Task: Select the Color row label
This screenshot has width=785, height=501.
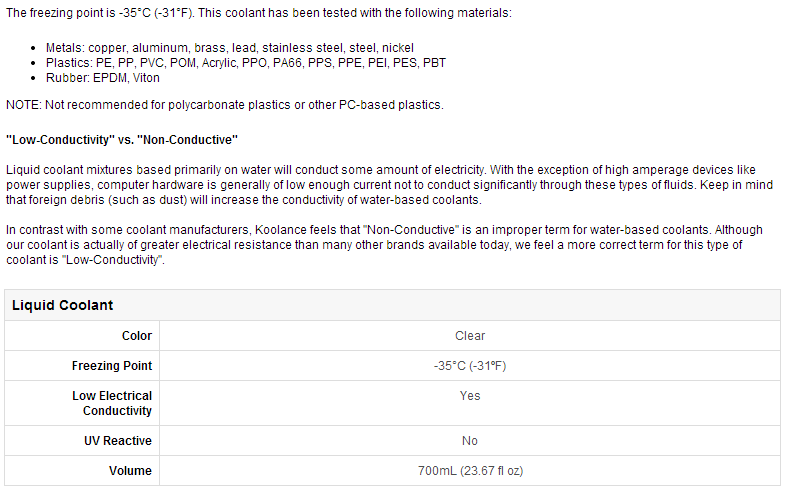Action: [136, 336]
